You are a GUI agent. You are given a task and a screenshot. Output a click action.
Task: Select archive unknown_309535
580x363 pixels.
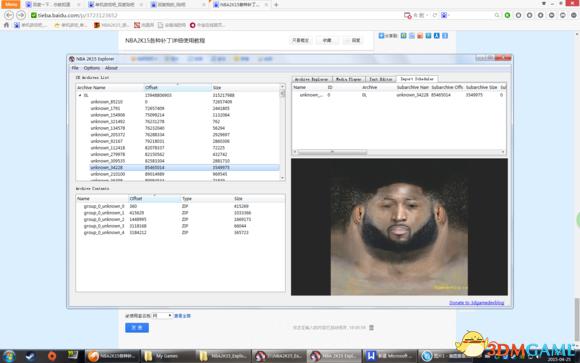coord(108,161)
